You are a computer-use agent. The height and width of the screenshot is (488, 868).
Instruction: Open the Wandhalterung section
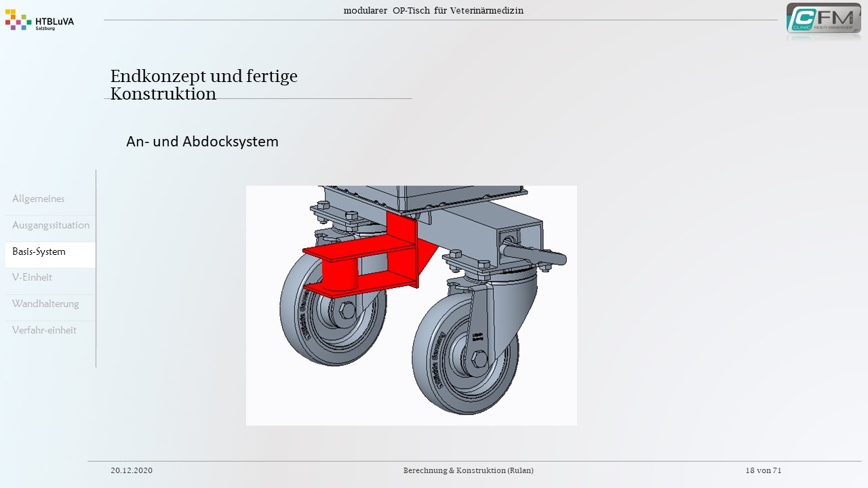tap(45, 304)
